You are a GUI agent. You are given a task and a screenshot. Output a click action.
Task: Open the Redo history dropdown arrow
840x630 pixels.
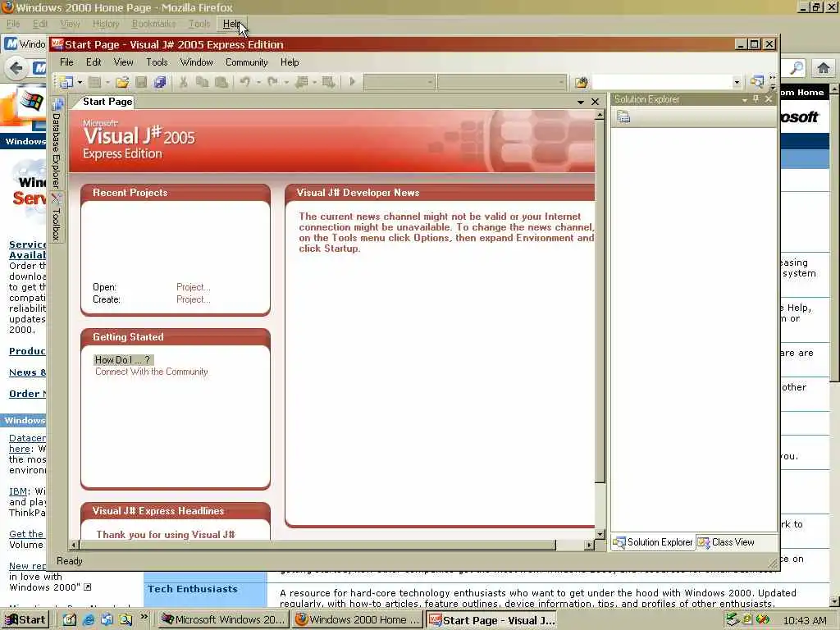[x=286, y=82]
